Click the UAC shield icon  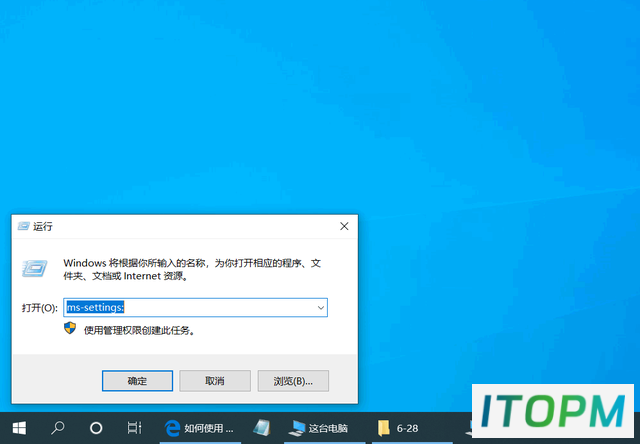70,328
